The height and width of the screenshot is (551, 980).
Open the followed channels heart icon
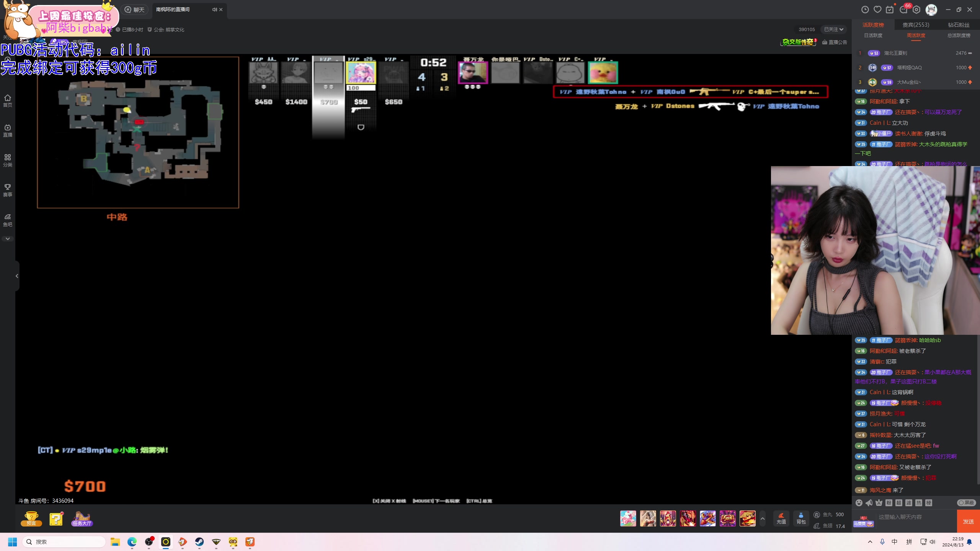[x=877, y=10]
